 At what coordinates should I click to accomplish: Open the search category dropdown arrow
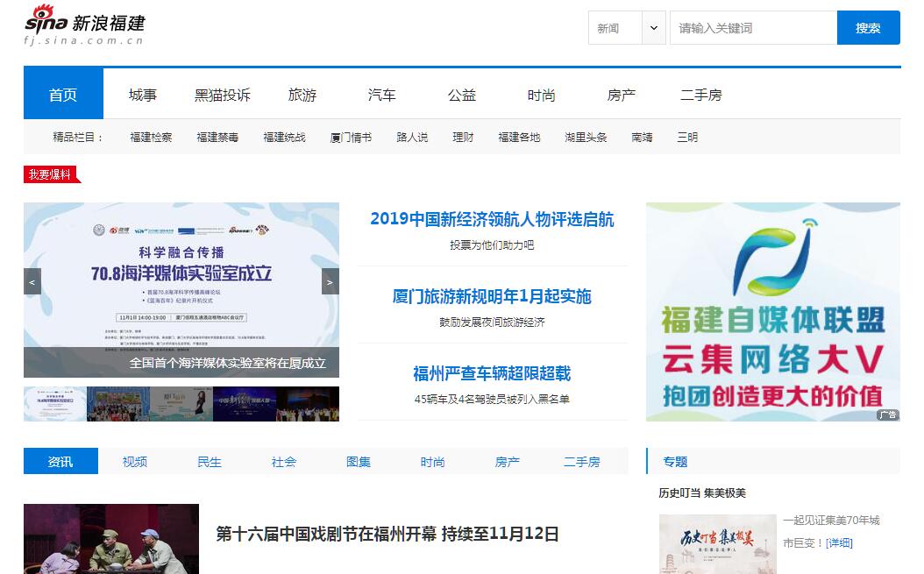coord(654,28)
